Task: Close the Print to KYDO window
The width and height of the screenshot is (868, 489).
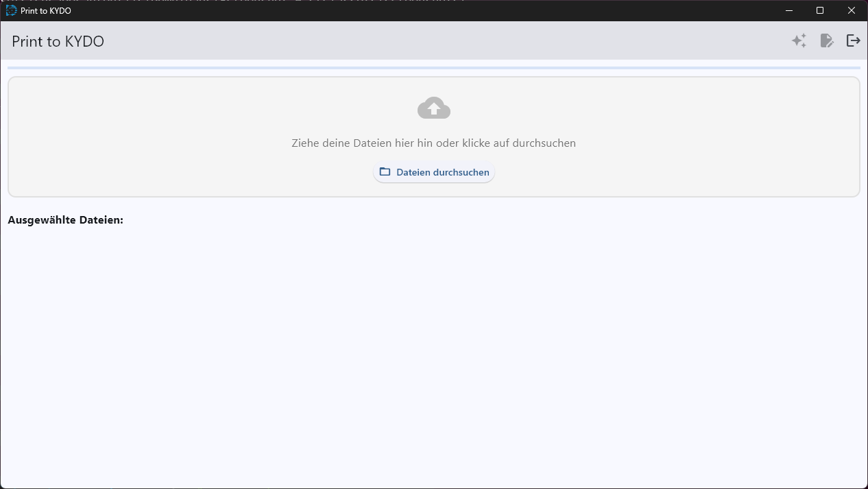Action: (852, 10)
